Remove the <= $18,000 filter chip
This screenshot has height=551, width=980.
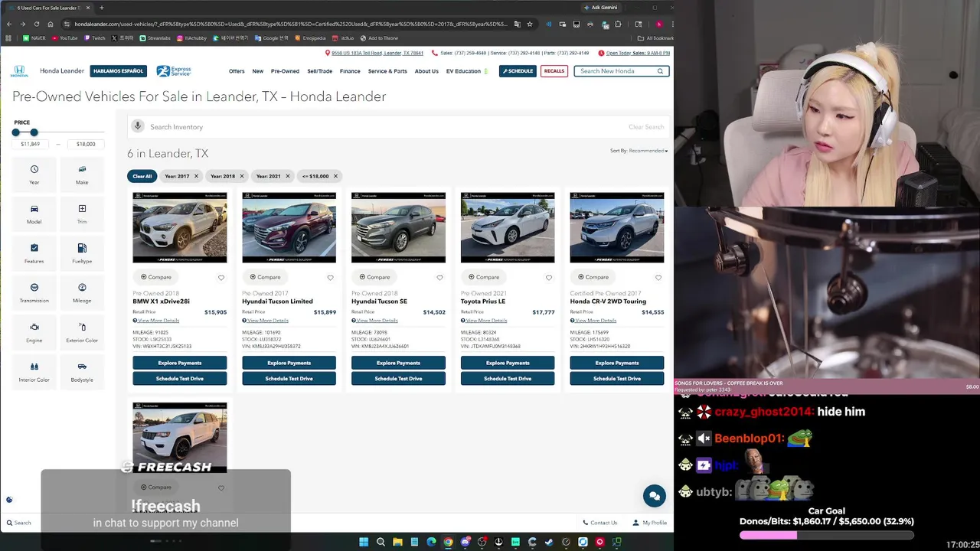click(335, 176)
